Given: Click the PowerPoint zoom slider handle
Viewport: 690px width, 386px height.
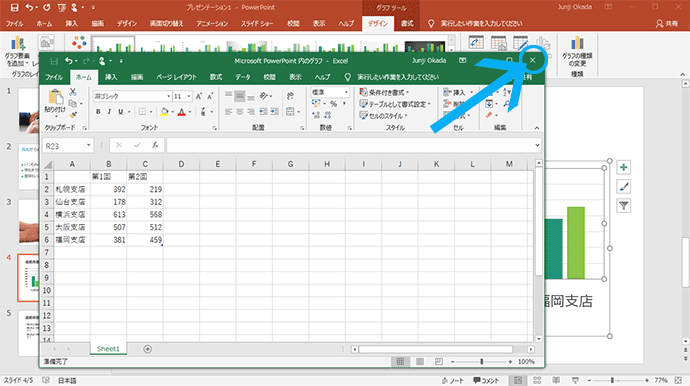Looking at the screenshot, I should point(612,380).
